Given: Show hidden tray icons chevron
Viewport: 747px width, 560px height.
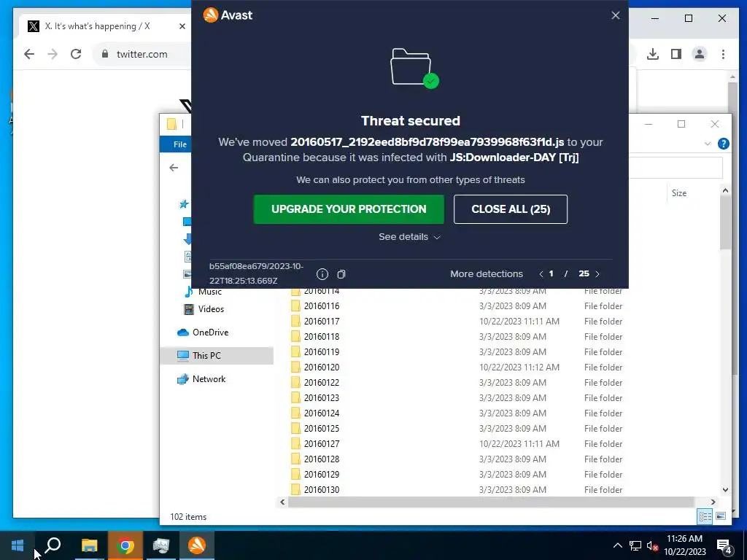Looking at the screenshot, I should click(617, 545).
